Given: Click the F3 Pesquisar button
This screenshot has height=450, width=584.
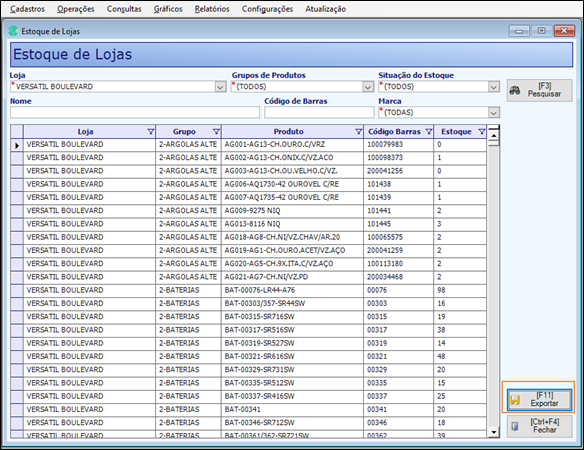Looking at the screenshot, I should [539, 90].
